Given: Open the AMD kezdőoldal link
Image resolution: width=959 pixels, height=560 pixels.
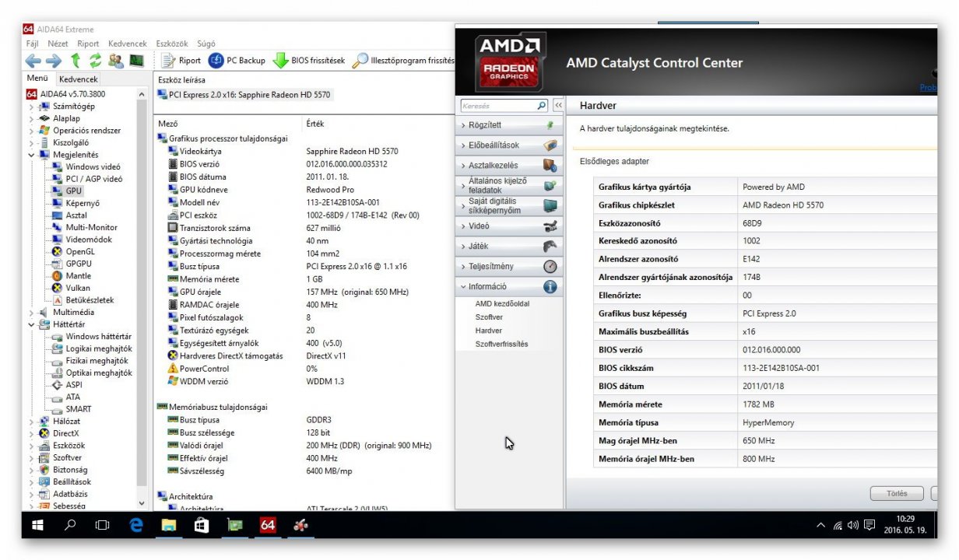Looking at the screenshot, I should pos(502,304).
